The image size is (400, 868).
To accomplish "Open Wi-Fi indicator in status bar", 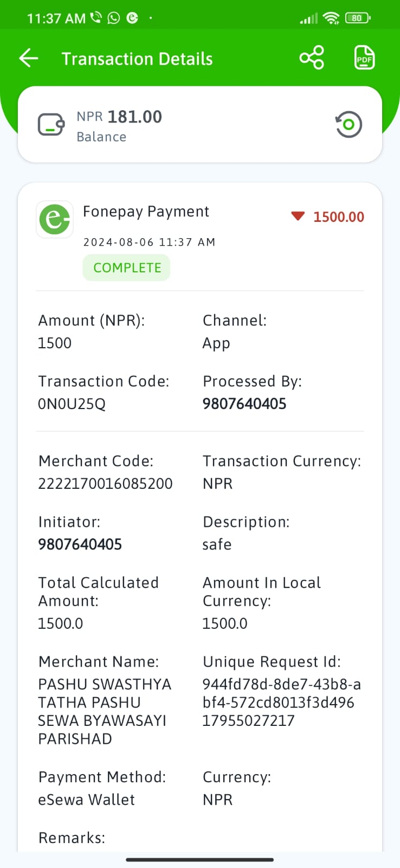I will [x=331, y=18].
